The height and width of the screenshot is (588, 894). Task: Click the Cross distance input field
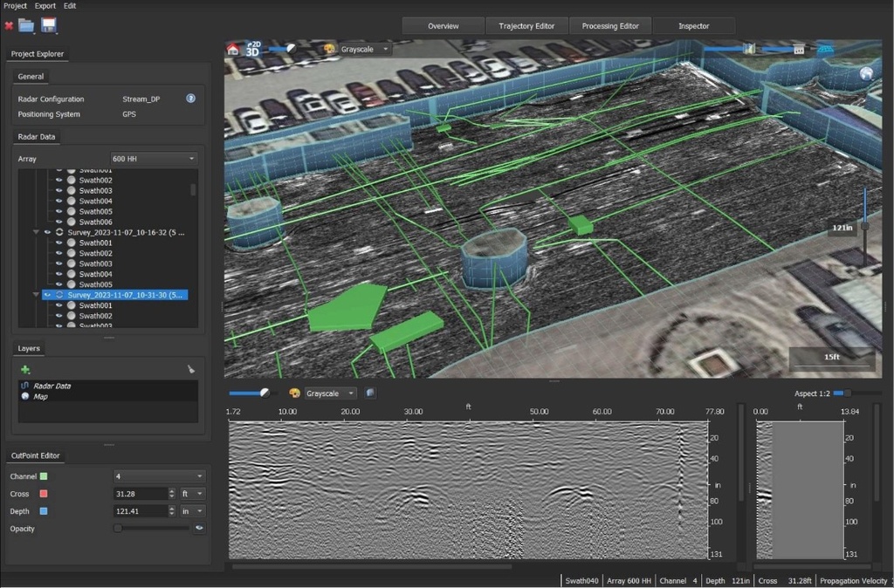143,494
